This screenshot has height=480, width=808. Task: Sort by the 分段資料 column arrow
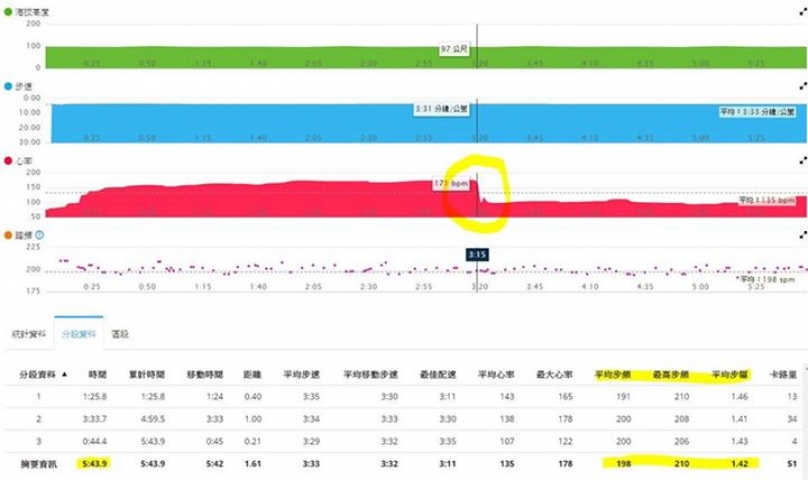(64, 374)
